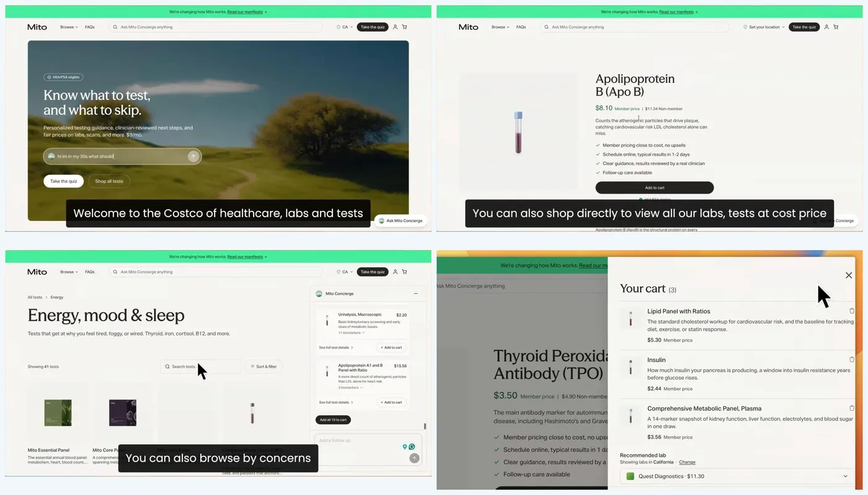Image resolution: width=868 pixels, height=495 pixels.
Task: Open the Set your location dropdown
Action: tap(764, 27)
